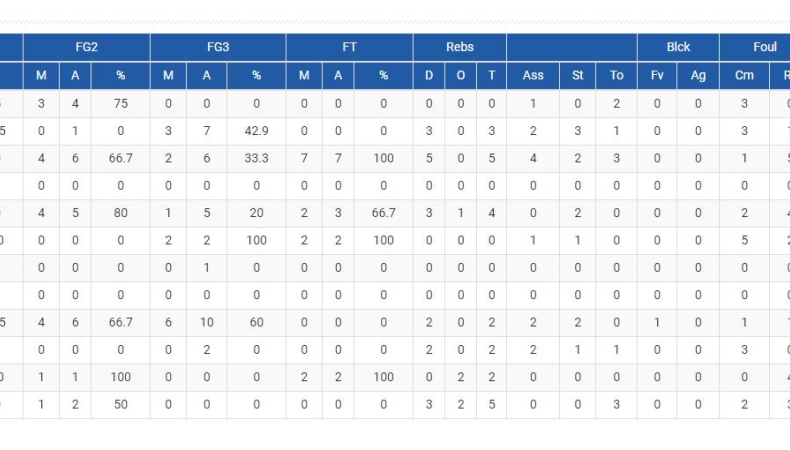Click the Foul column group header
Viewport: 790px width, 450px height.
pyautogui.click(x=765, y=47)
